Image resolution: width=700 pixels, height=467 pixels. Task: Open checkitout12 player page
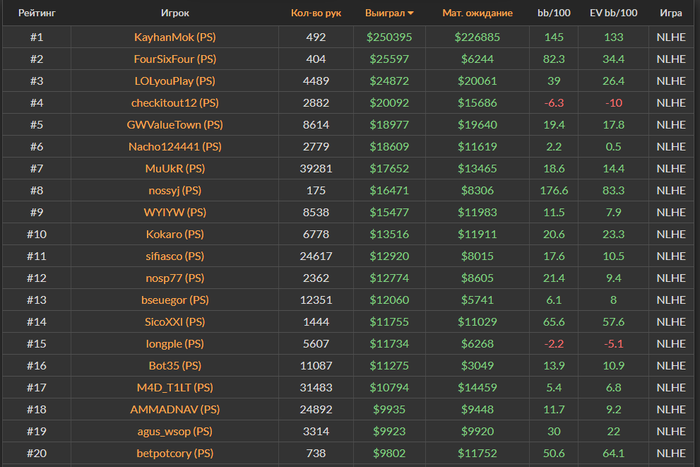click(164, 103)
